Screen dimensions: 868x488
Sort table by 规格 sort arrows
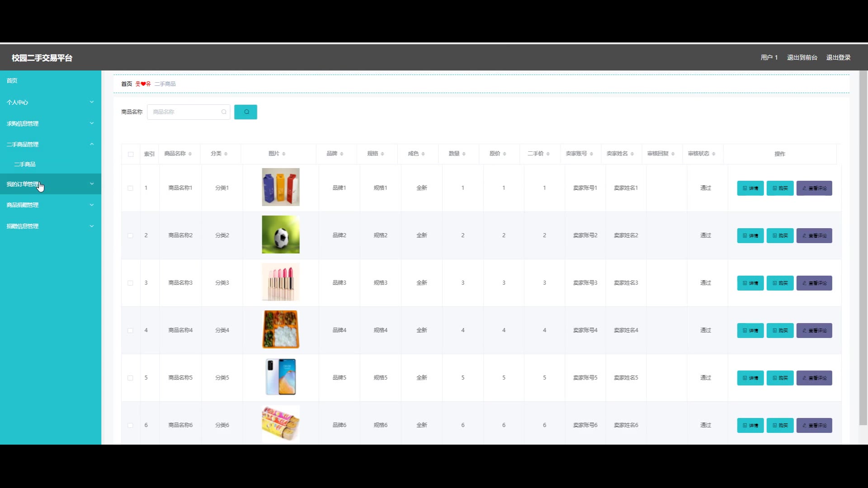pos(382,154)
